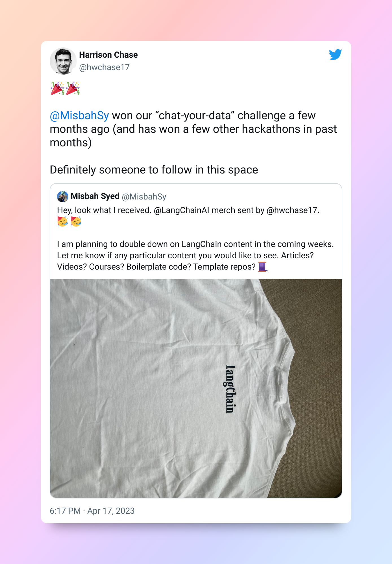
Task: Open the @hwchase17 handle
Action: click(x=104, y=67)
